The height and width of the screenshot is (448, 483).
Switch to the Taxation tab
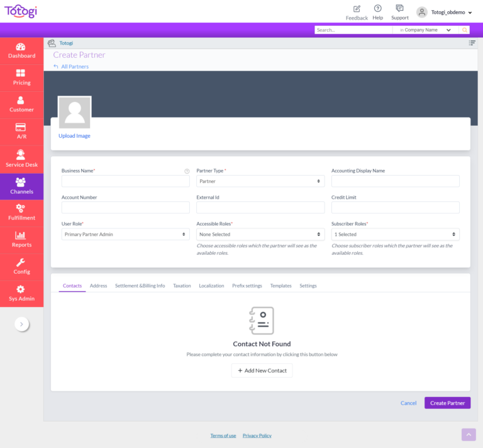pyautogui.click(x=182, y=286)
